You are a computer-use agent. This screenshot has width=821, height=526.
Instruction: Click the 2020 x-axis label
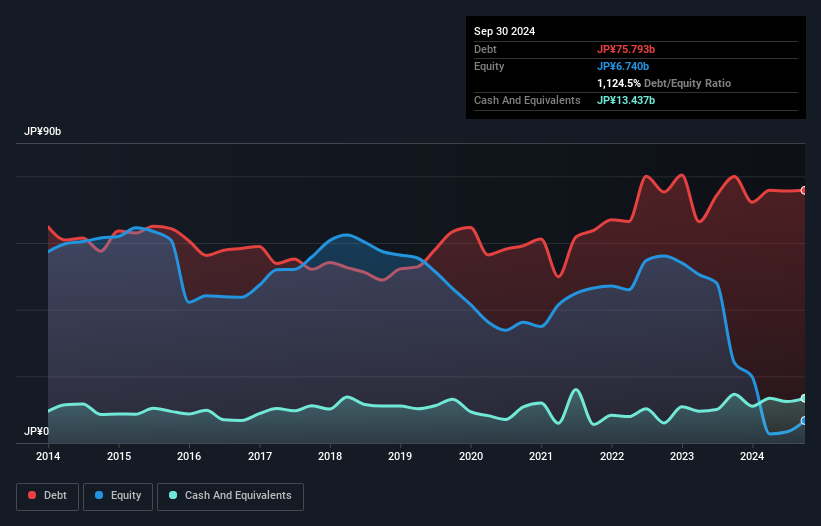coord(471,456)
